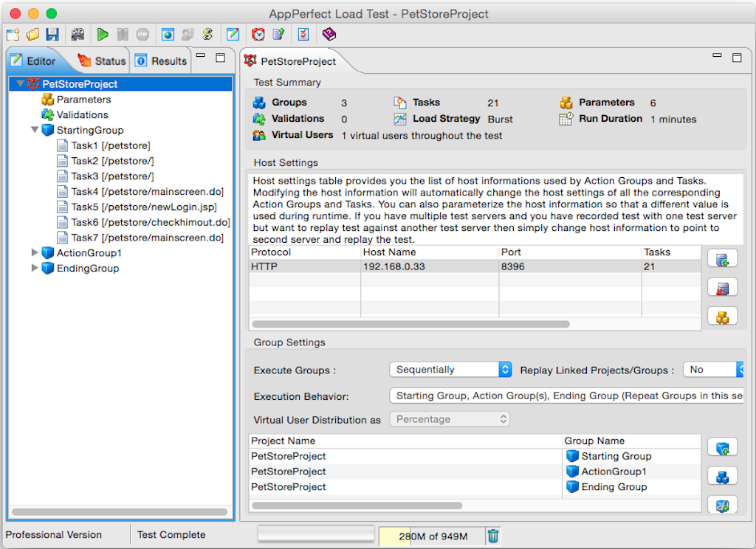Click the Groups icon in Test Summary

coord(259,103)
